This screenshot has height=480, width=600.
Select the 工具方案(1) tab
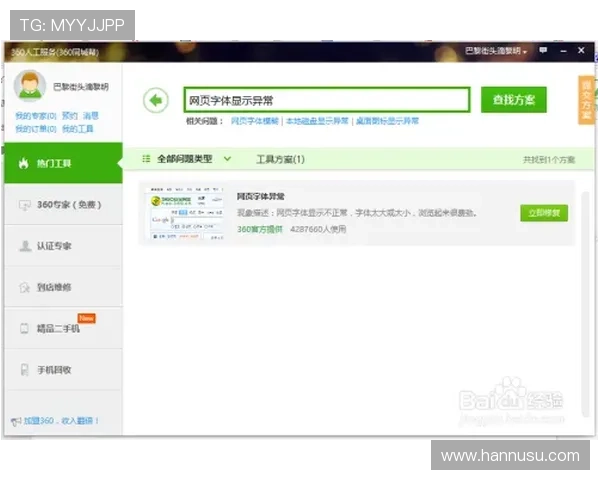pyautogui.click(x=280, y=159)
